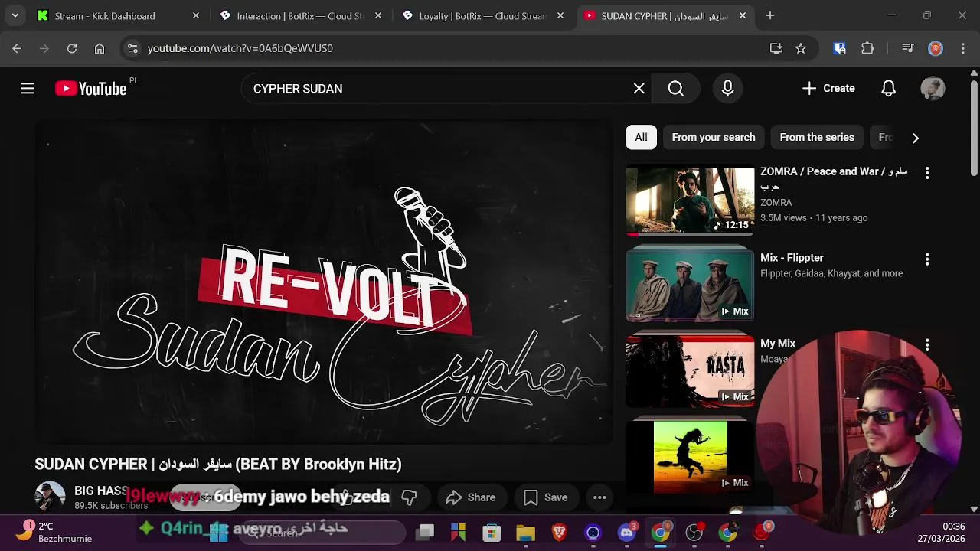Open the tab search dropdown arrow
The width and height of the screenshot is (980, 551).
[x=15, y=15]
